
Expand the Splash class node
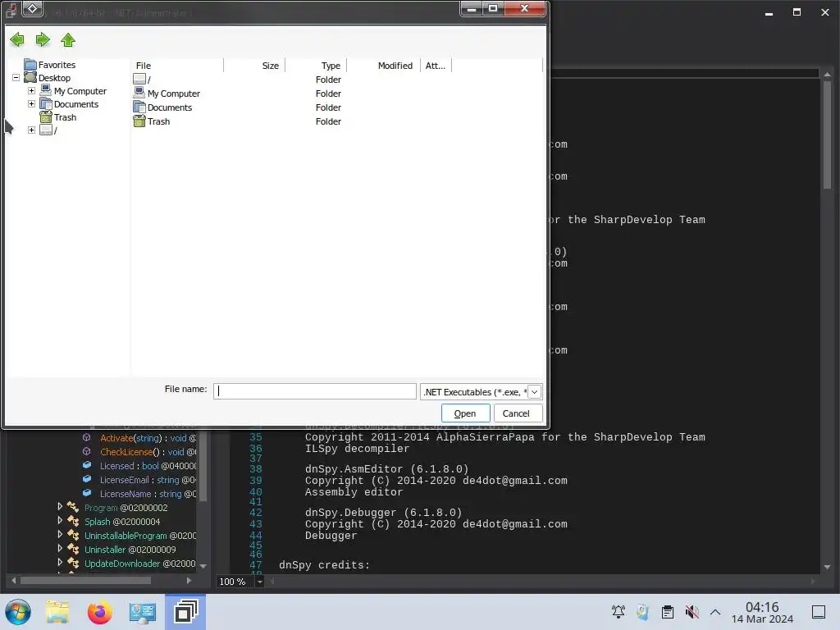pyautogui.click(x=60, y=520)
